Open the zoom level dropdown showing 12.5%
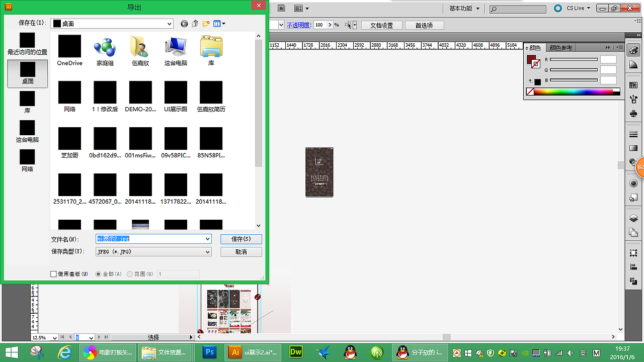This screenshot has height=362, width=644. pyautogui.click(x=55, y=337)
